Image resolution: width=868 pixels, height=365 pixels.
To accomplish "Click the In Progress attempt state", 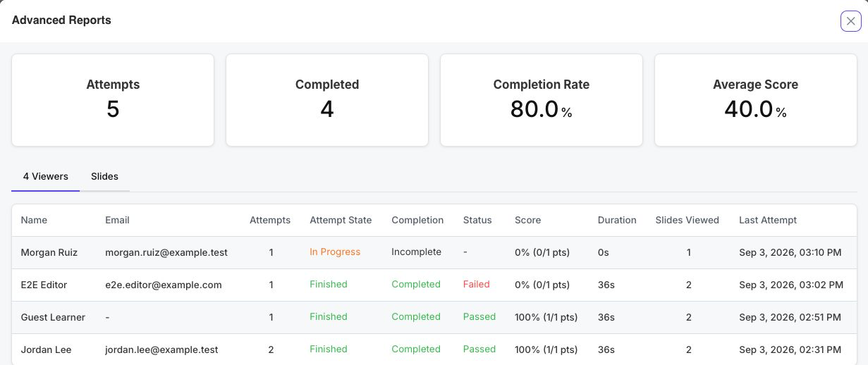I will 335,252.
